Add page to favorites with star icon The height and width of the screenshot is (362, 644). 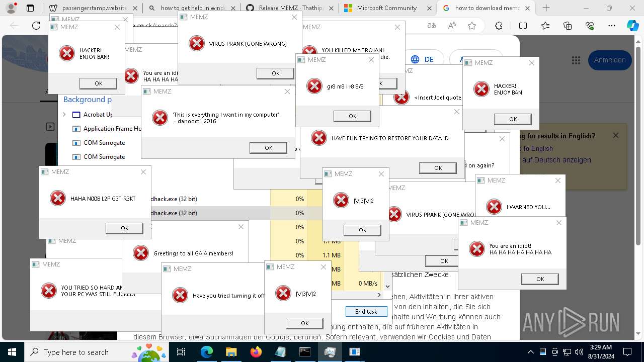[x=472, y=26]
